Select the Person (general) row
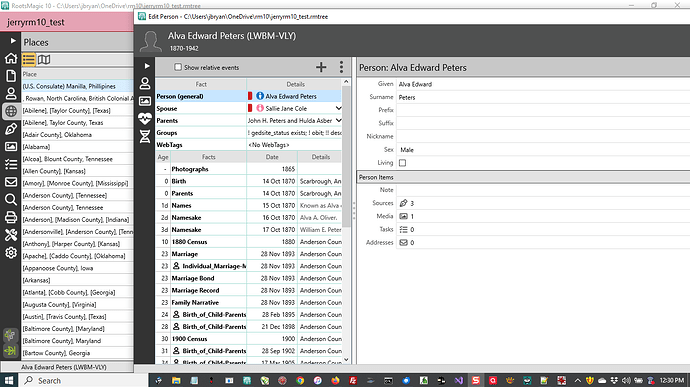690x387 pixels. [x=249, y=96]
